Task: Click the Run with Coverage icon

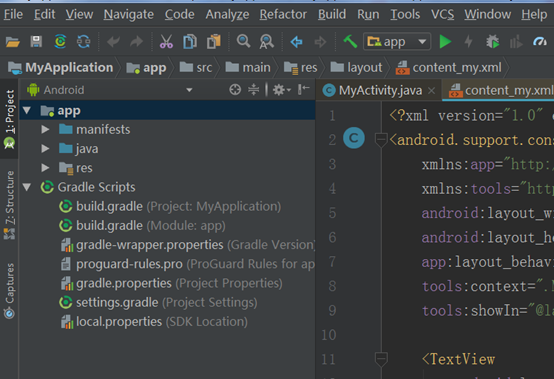Action: 516,42
